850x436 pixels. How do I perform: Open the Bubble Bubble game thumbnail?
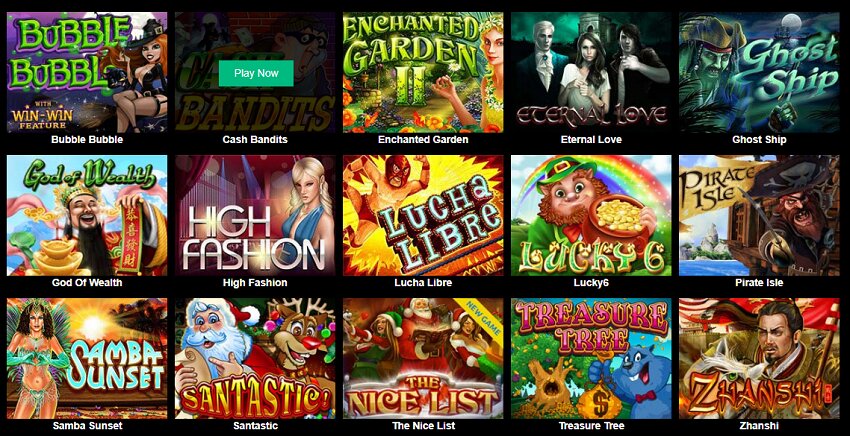(x=87, y=72)
